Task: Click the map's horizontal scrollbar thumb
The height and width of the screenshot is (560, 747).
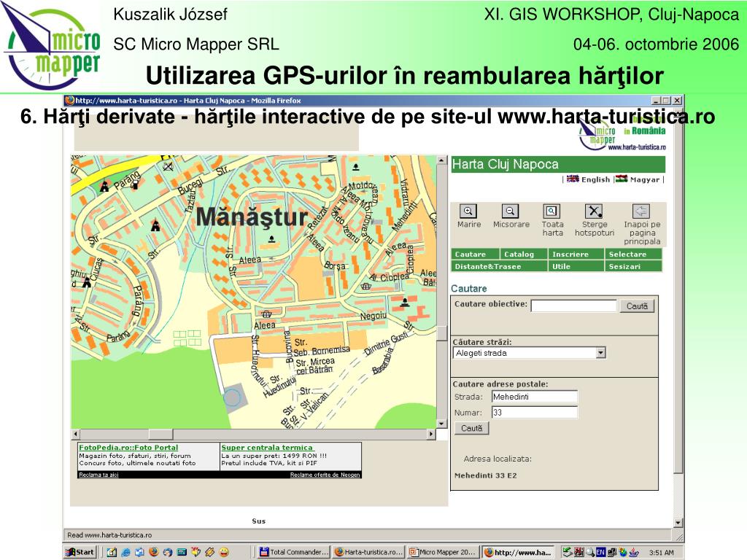Action: pyautogui.click(x=160, y=434)
